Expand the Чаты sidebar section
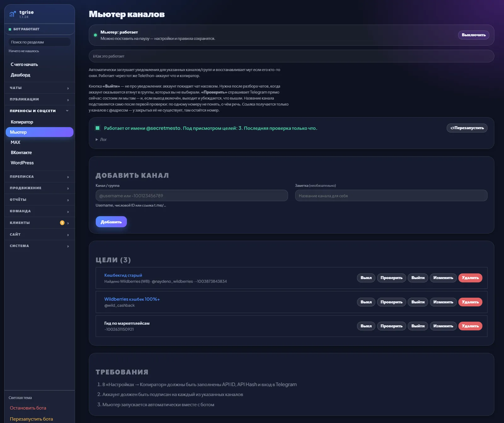This screenshot has height=423, width=504. pyautogui.click(x=39, y=88)
